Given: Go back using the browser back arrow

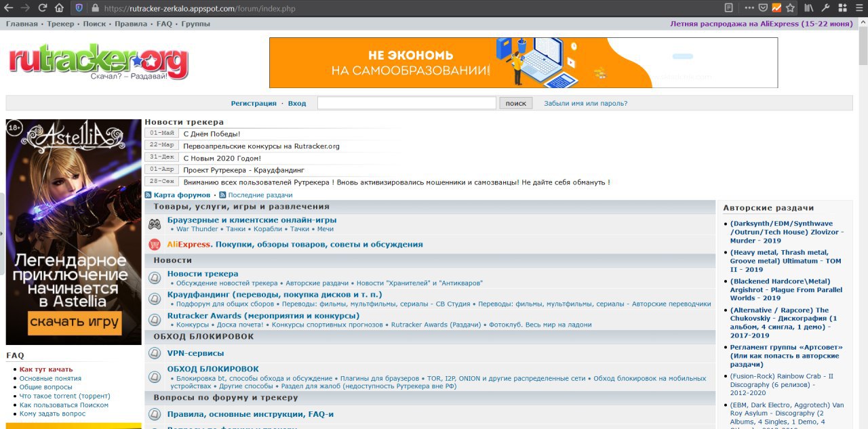Looking at the screenshot, I should pos(7,8).
